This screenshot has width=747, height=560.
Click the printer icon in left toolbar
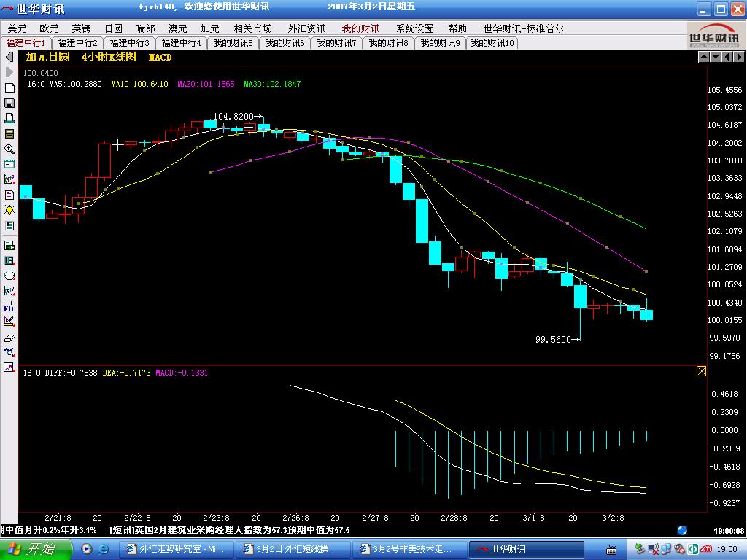pos(9,119)
